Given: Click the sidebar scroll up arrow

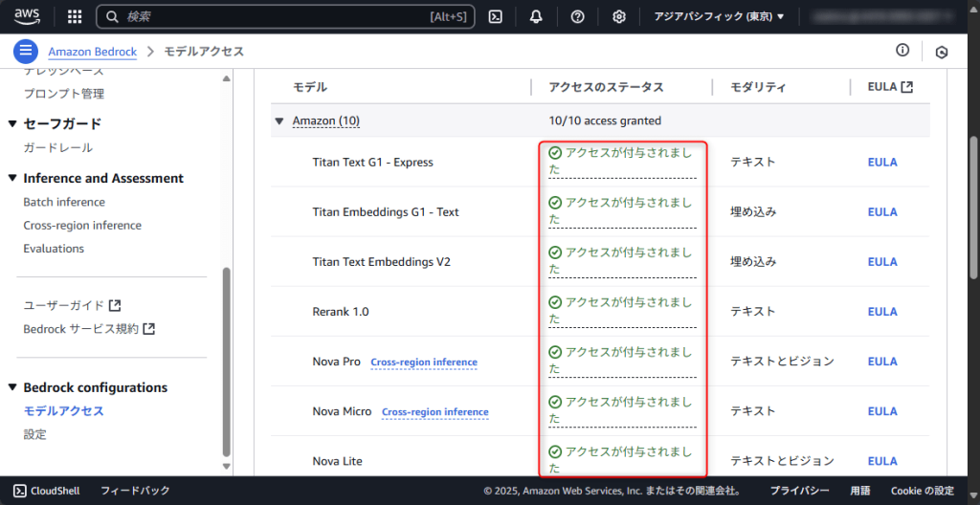Looking at the screenshot, I should tap(226, 78).
